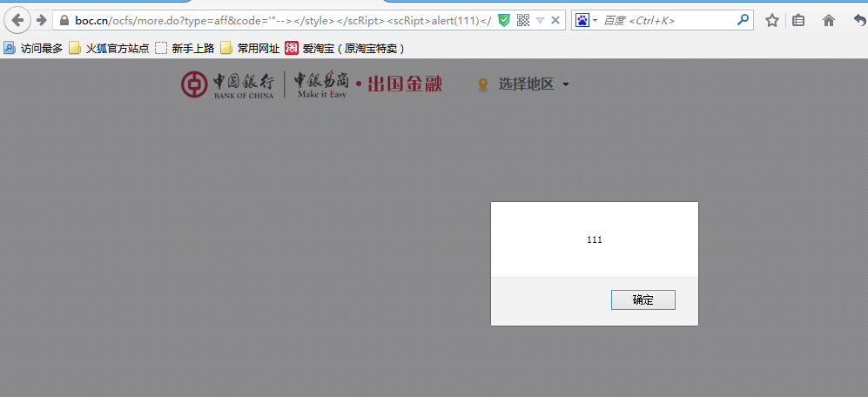Click the undo arrow icon at toolbar end

[859, 21]
